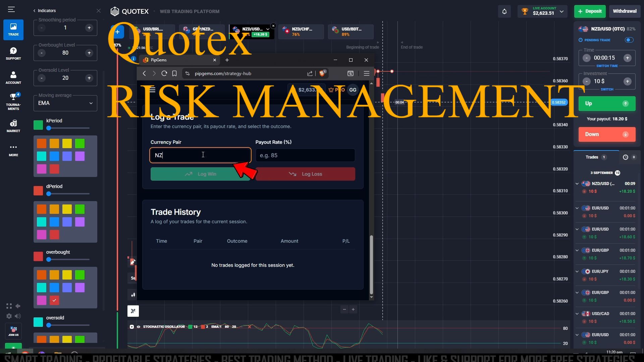Open the PipGems site hamburger menu
The image size is (644, 362).
152,89
